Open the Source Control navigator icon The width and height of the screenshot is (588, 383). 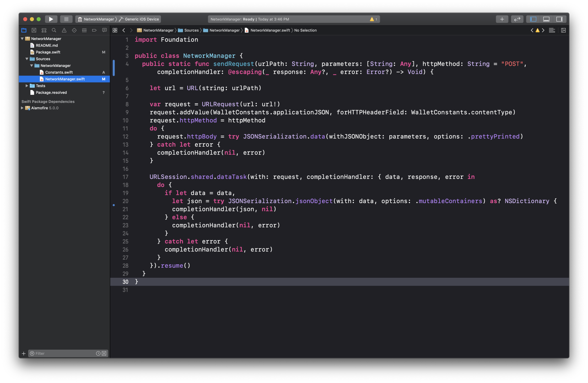[x=34, y=30]
